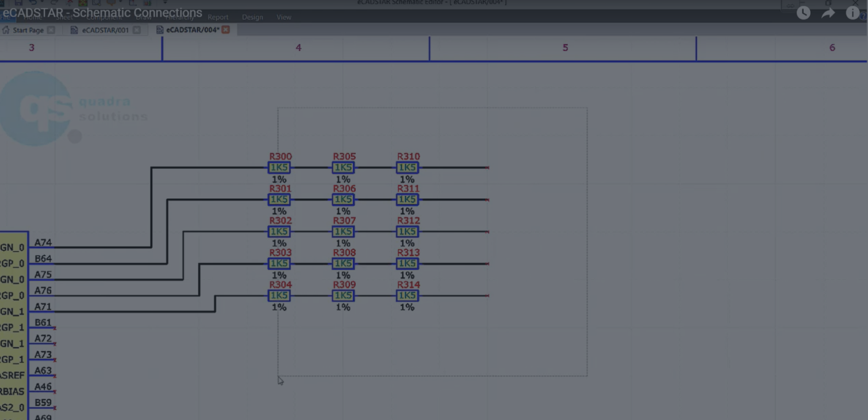Open the comment balloon dropdown arrow
The width and height of the screenshot is (868, 420).
(121, 3)
